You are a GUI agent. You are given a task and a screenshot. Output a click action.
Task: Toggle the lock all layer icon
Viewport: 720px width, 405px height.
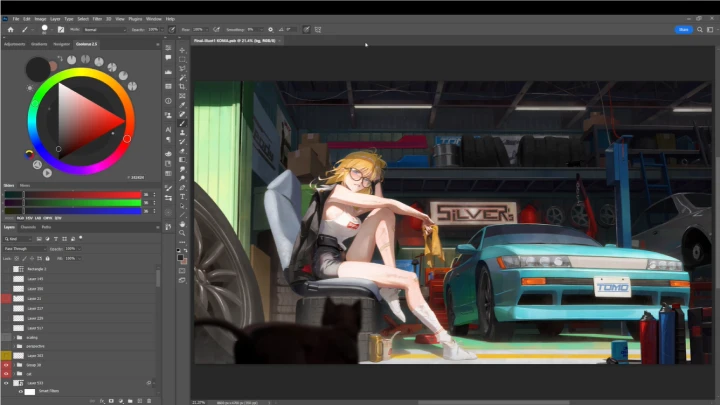pos(47,259)
